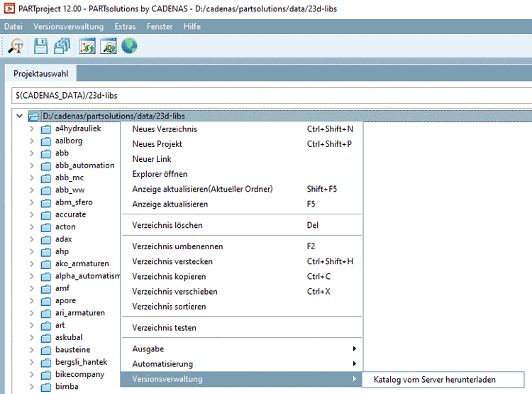
Task: Select the bergsli_hantek folder row
Action: pos(81,362)
